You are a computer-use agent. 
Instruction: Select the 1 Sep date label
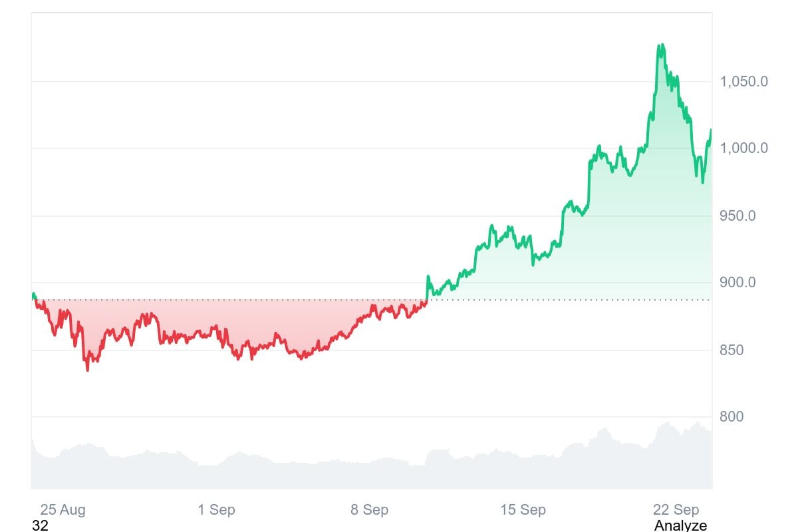[x=216, y=510]
